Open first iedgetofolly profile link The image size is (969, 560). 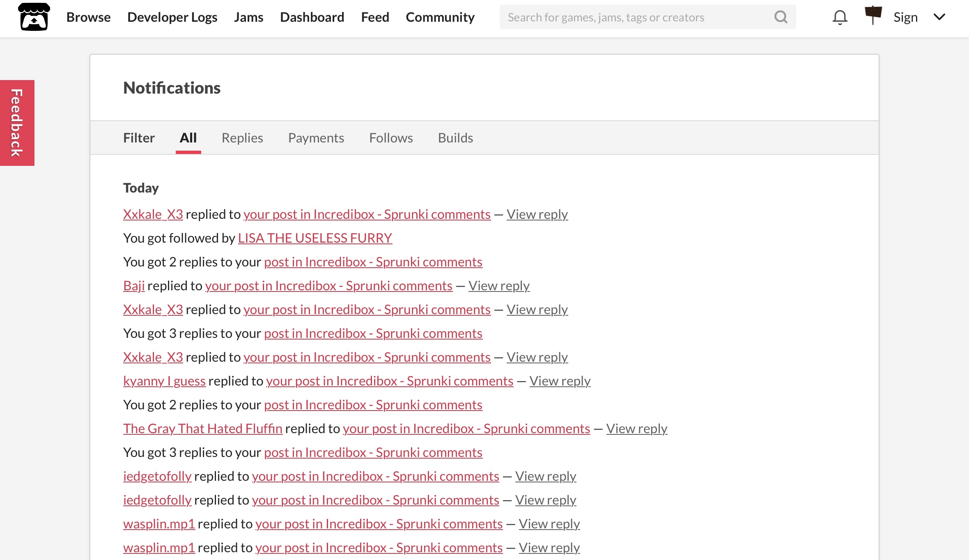[157, 476]
